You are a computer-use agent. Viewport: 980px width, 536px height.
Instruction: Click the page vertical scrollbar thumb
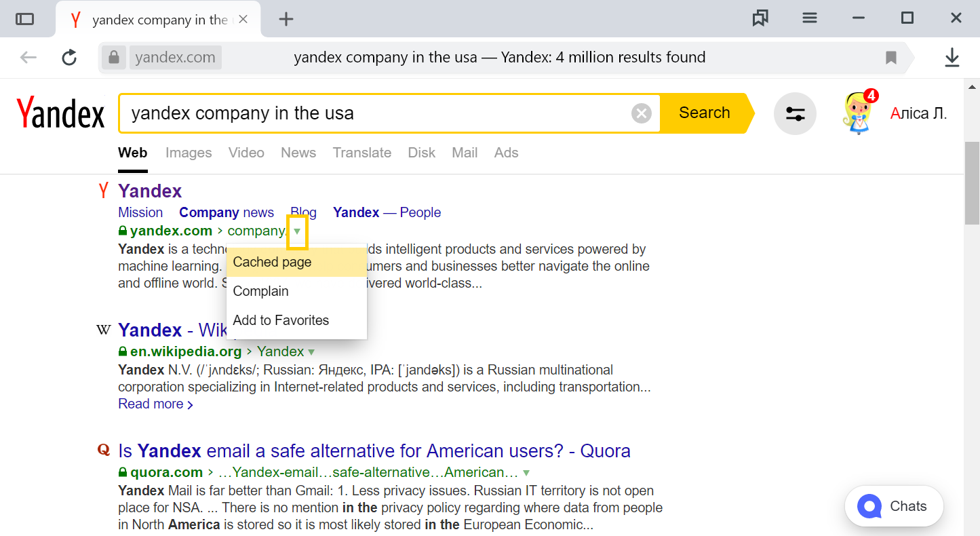pyautogui.click(x=972, y=182)
